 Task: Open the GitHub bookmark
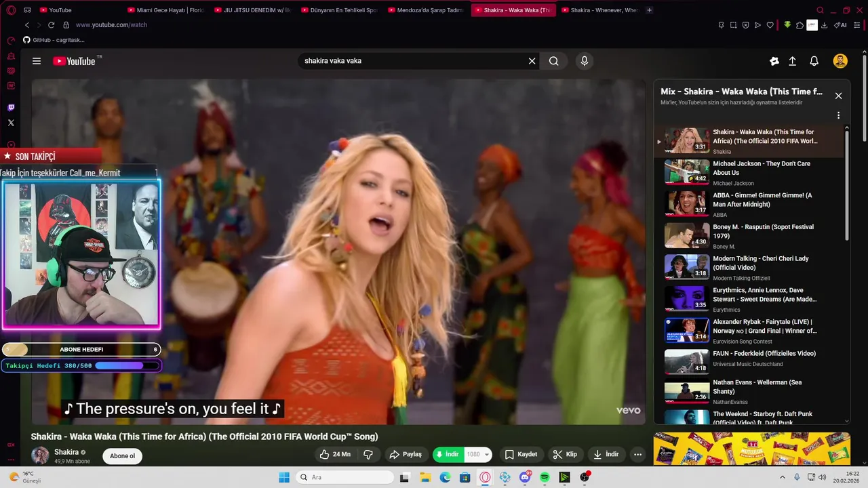click(54, 40)
